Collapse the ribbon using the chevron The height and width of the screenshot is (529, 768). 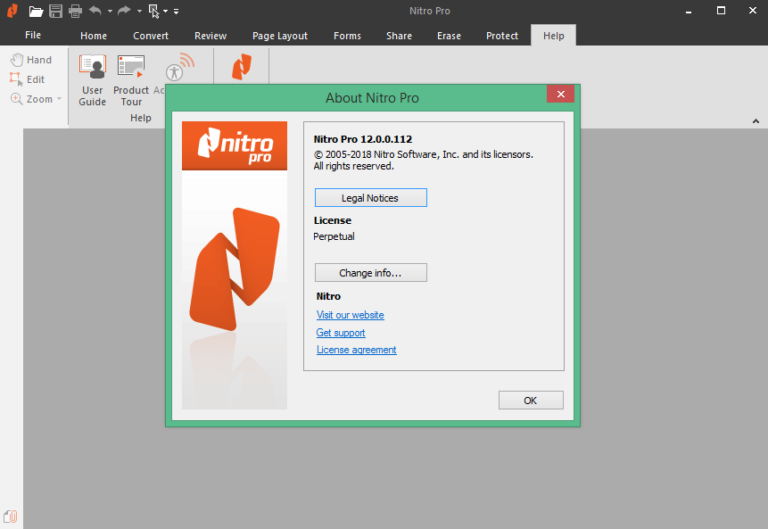[x=756, y=121]
